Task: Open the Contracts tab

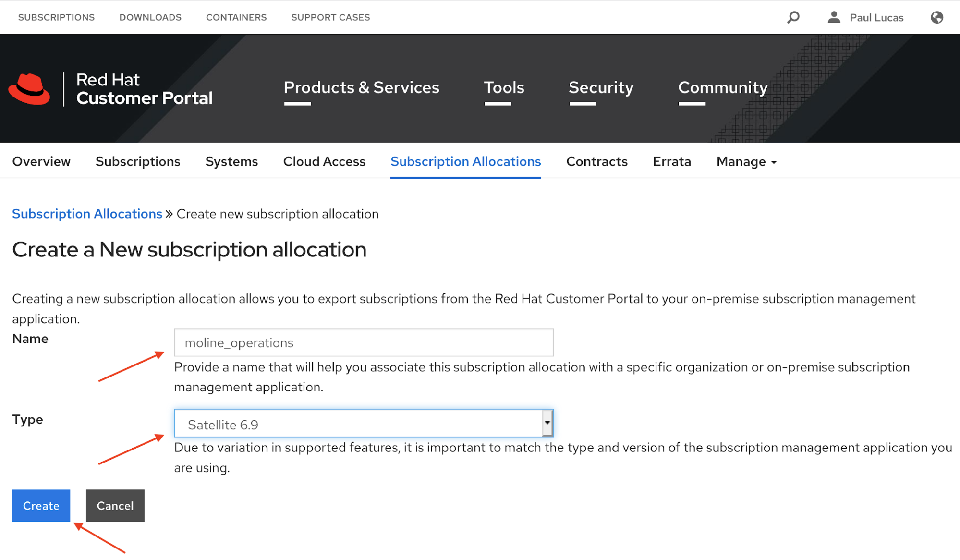Action: pos(596,162)
